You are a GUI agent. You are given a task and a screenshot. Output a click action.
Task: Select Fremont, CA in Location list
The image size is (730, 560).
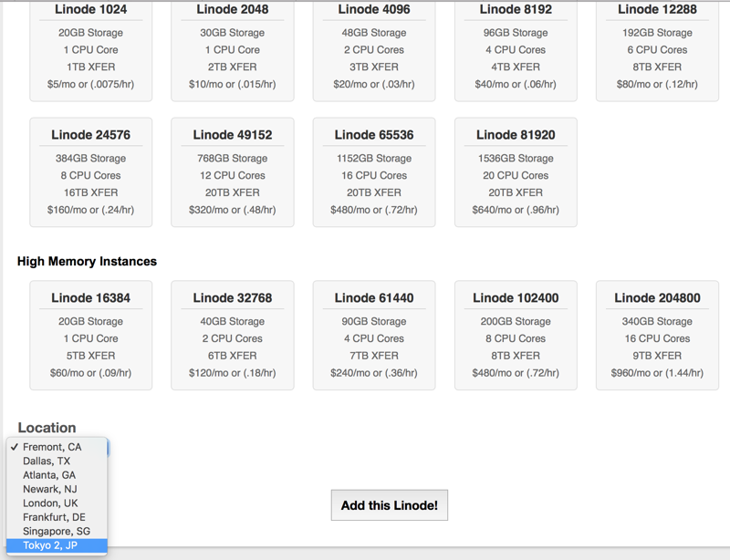pyautogui.click(x=57, y=447)
